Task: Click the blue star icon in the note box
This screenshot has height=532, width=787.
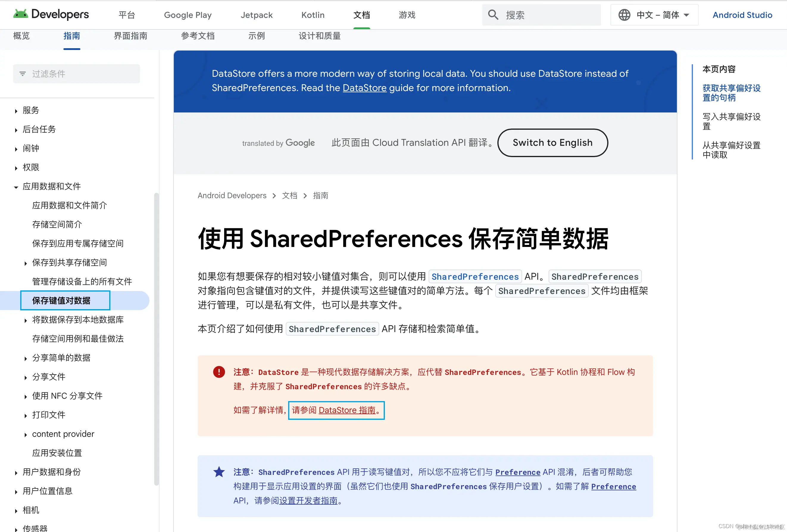Action: 219,472
